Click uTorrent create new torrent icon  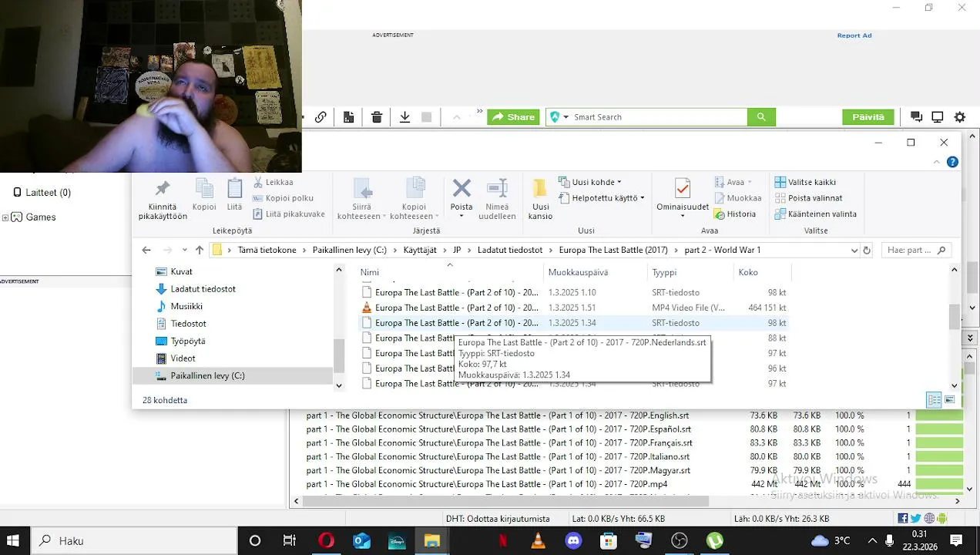pyautogui.click(x=349, y=117)
